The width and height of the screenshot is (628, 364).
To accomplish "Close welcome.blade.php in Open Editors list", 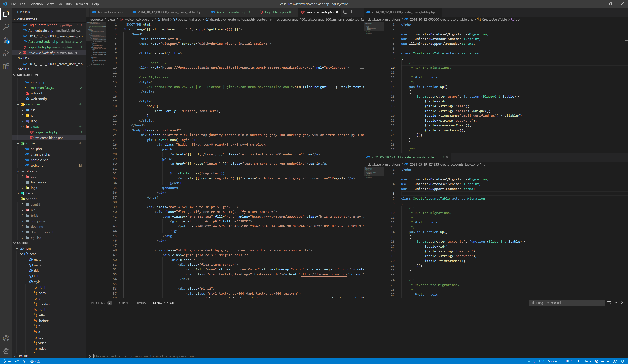I will (x=20, y=53).
